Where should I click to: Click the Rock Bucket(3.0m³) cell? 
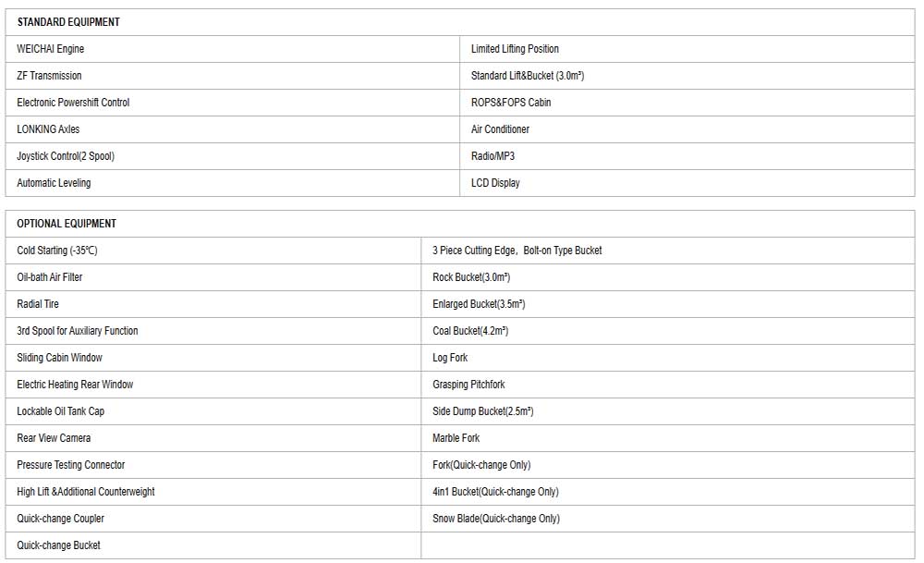tap(668, 277)
